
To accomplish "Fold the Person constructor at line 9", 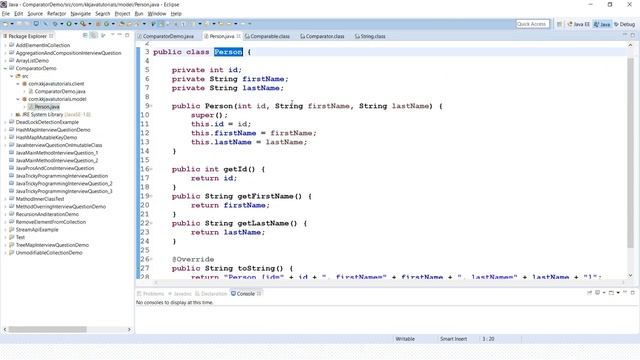I will click(151, 106).
